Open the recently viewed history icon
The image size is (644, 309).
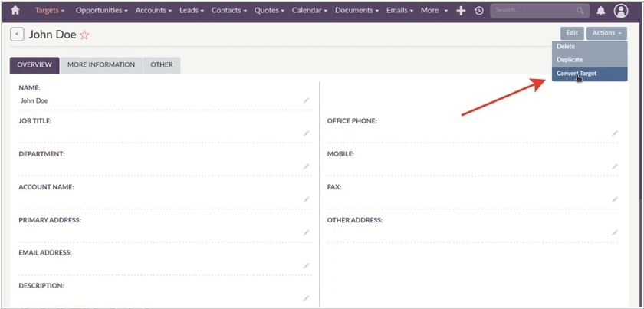coord(479,11)
